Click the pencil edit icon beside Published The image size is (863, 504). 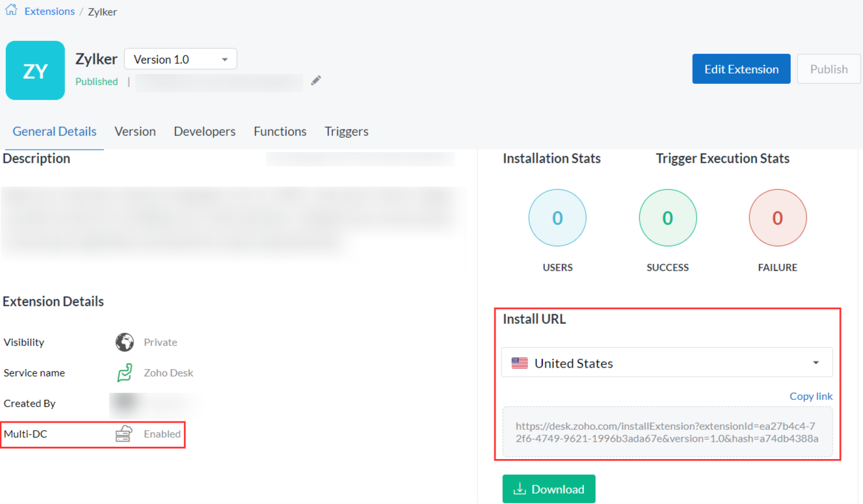(x=316, y=81)
